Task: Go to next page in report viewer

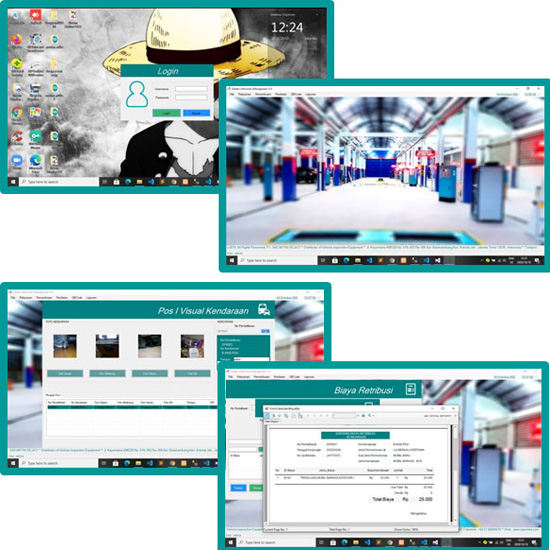Action: coord(321,415)
